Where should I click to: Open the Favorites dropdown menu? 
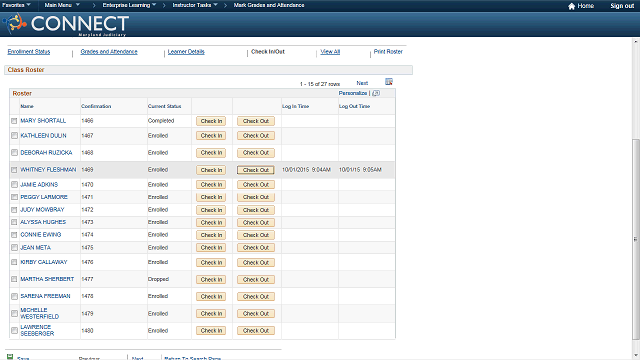pyautogui.click(x=16, y=5)
